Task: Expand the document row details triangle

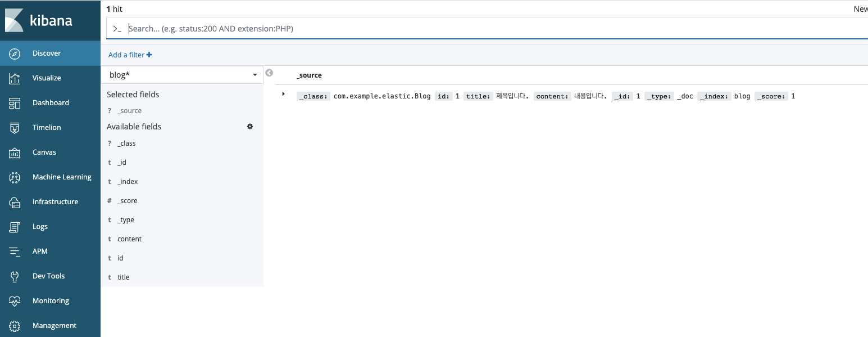Action: 283,94
